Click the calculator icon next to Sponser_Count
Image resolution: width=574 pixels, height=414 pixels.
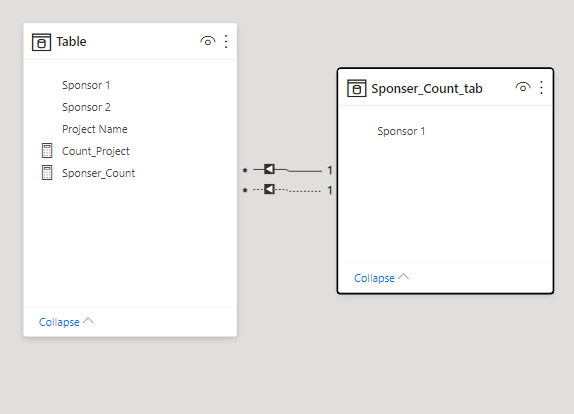(x=47, y=173)
